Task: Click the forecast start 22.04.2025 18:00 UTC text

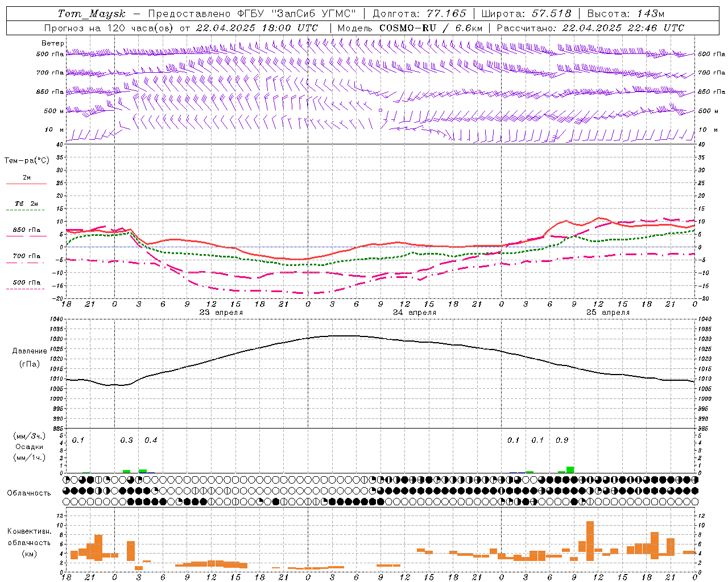Action: (257, 28)
